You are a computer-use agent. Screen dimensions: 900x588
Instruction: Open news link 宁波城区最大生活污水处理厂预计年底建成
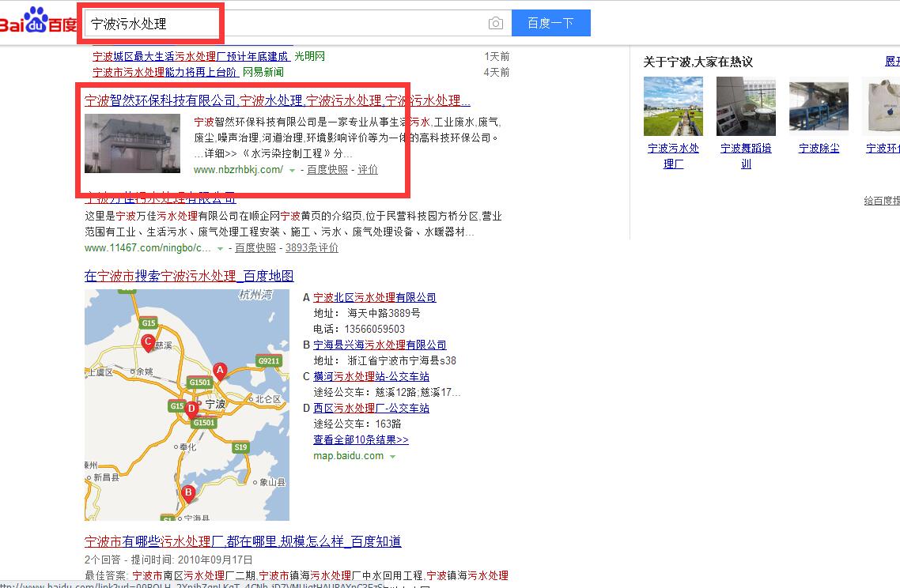[191, 56]
